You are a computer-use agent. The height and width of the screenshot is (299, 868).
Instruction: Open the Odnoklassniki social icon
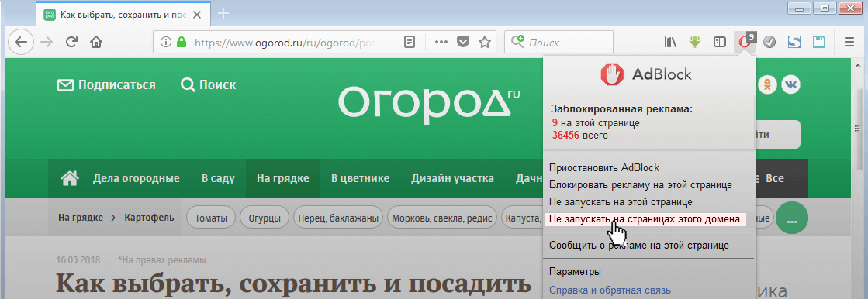pyautogui.click(x=767, y=84)
